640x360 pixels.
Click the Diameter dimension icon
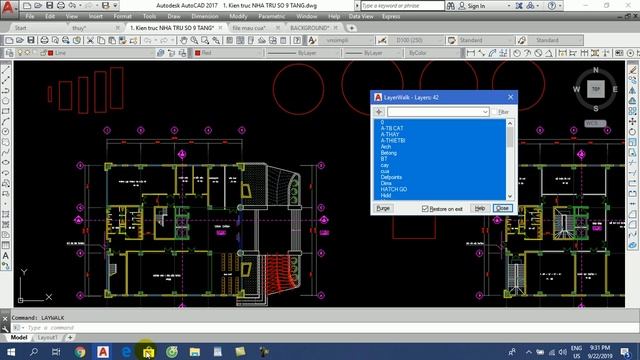coord(538,53)
